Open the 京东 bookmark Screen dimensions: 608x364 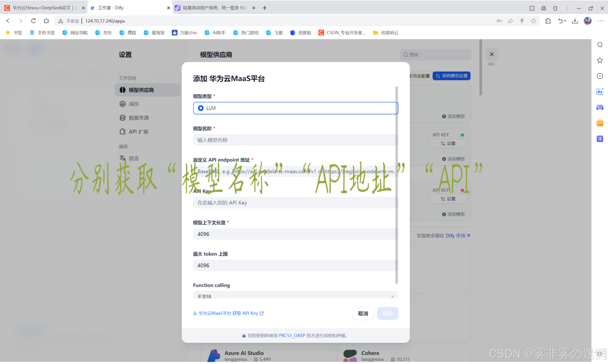click(x=104, y=33)
